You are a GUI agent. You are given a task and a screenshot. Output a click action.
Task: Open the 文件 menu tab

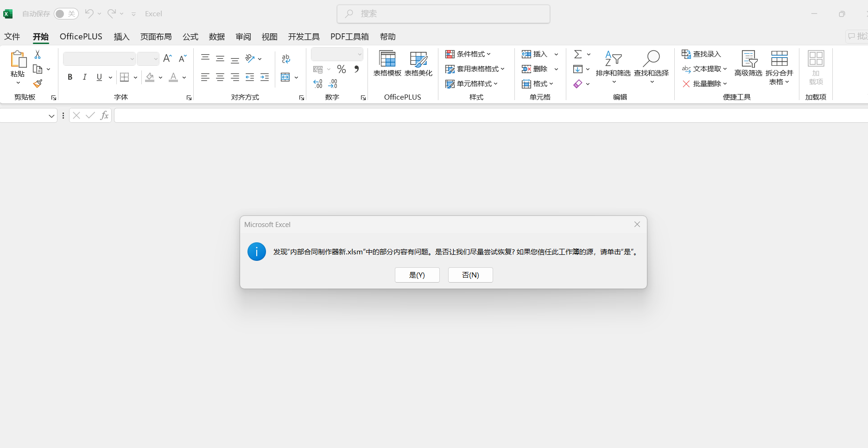pos(12,37)
